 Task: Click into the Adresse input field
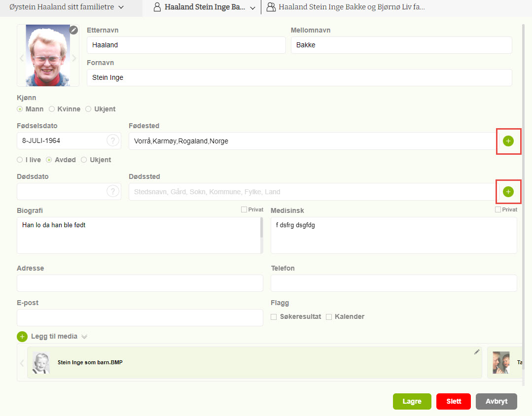[x=140, y=283]
